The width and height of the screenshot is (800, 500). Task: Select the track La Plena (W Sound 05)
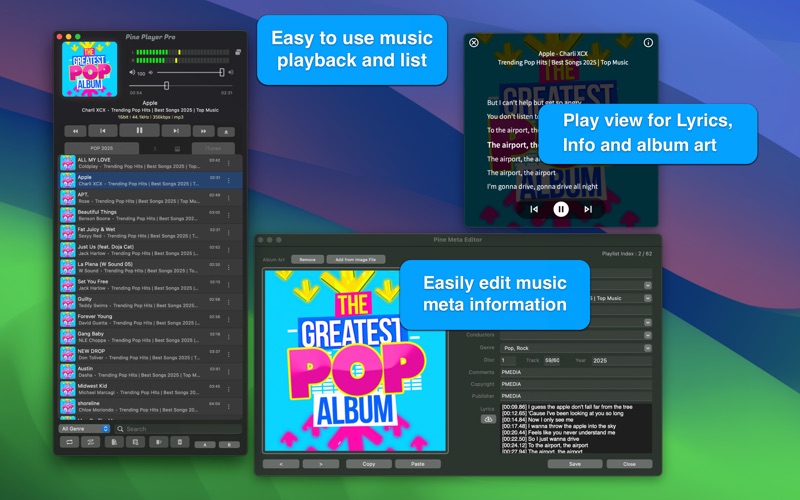tap(151, 267)
